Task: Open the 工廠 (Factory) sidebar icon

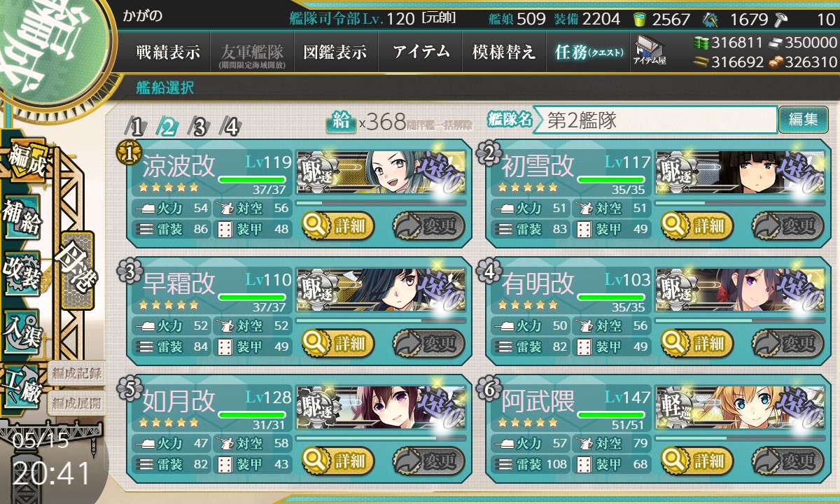Action: [x=22, y=385]
